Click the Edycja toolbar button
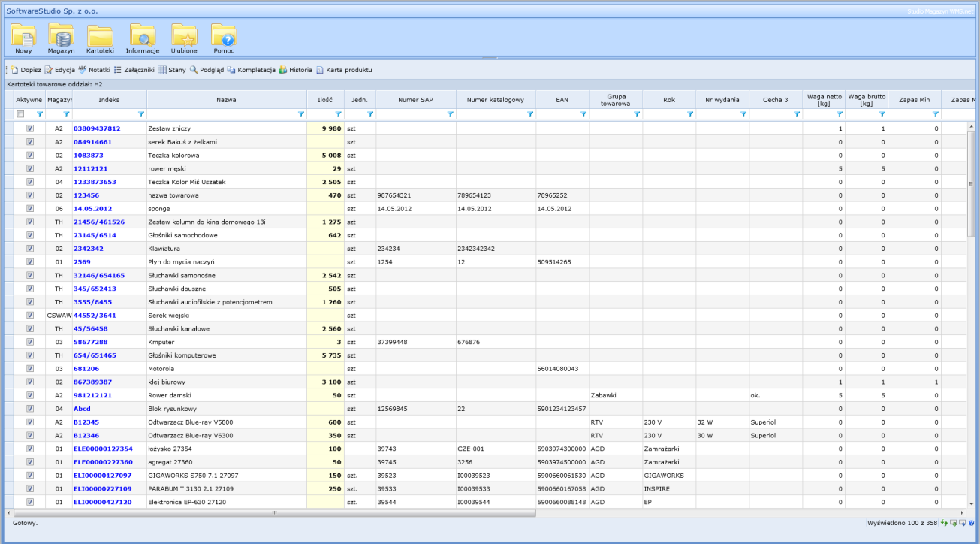Image resolution: width=980 pixels, height=544 pixels. tap(60, 70)
